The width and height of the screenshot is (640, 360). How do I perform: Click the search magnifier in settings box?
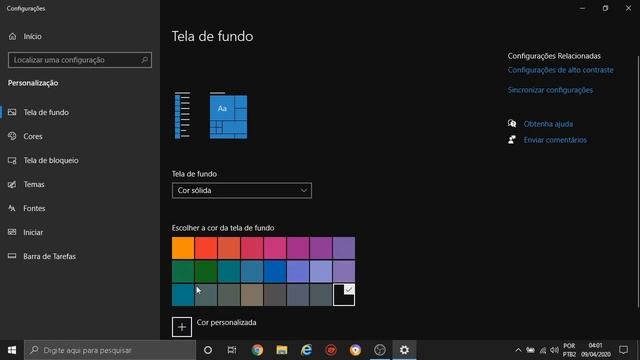pos(144,60)
